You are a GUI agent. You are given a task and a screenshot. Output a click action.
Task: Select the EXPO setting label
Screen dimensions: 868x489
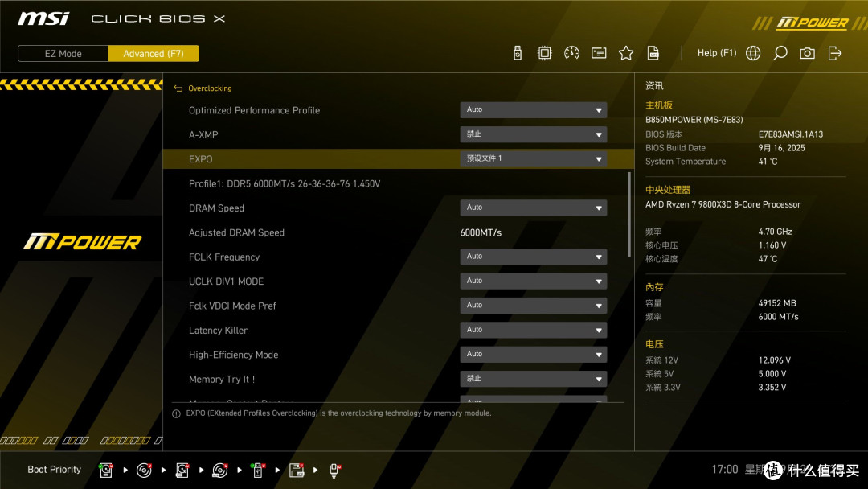coord(200,159)
